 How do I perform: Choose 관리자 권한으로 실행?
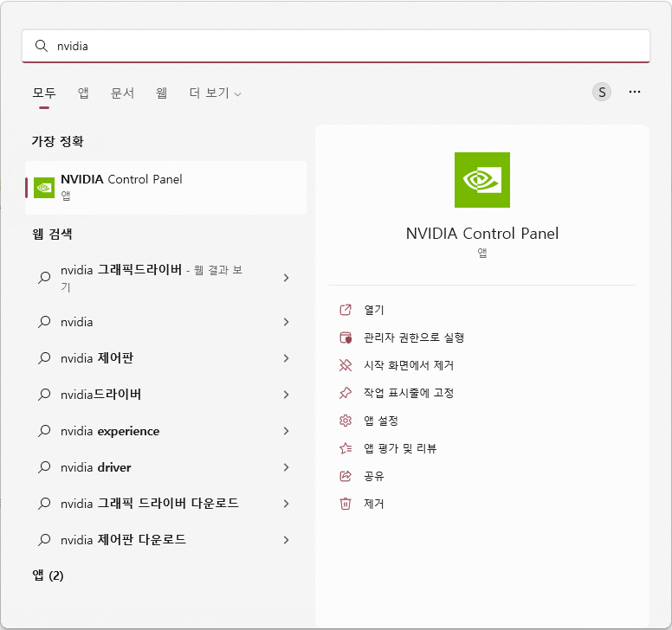(414, 337)
